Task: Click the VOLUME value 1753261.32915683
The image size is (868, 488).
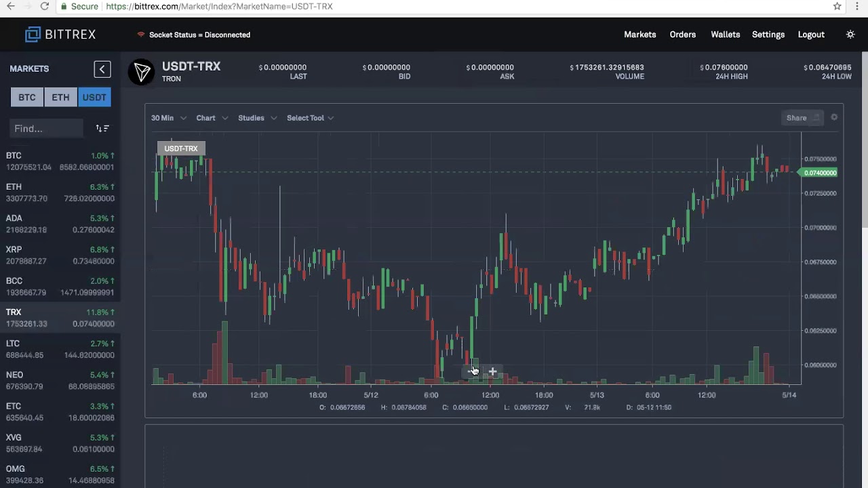Action: [x=607, y=67]
